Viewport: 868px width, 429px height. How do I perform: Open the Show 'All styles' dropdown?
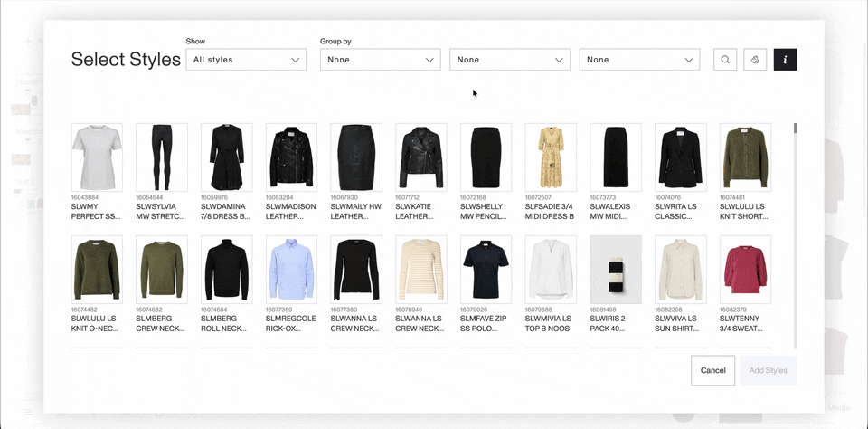pos(246,60)
